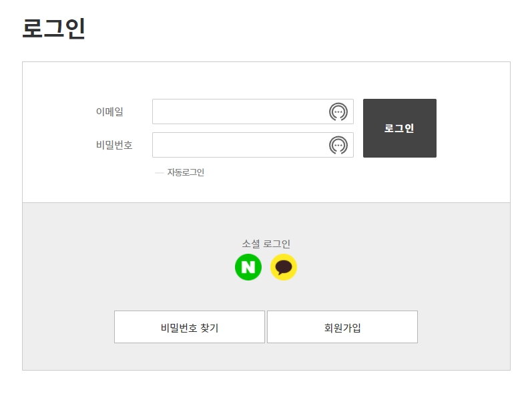This screenshot has height=396, width=532.
Task: Sign in with the yellow KakaoTalk icon
Action: [284, 267]
